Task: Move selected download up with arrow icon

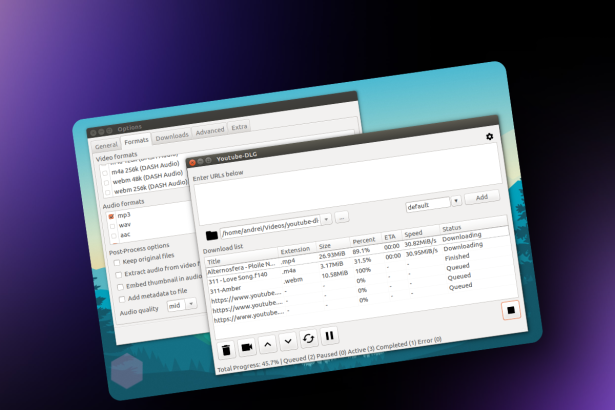Action: pos(268,344)
